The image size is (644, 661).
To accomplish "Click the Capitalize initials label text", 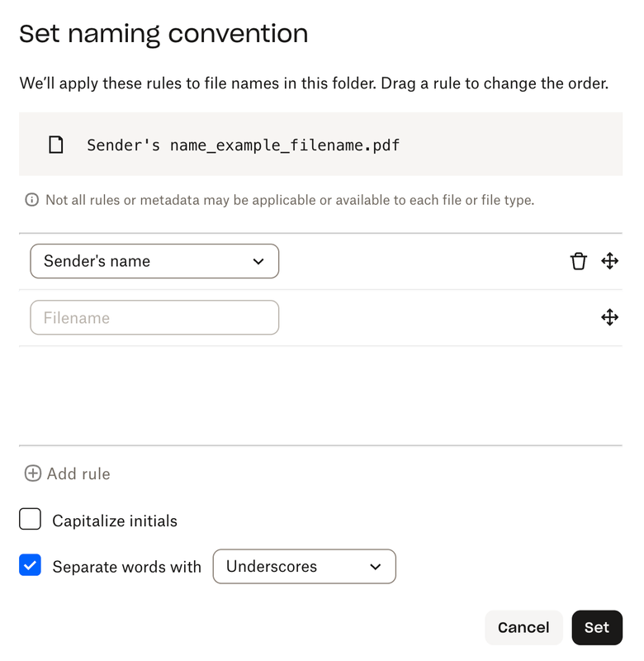I will (x=115, y=521).
